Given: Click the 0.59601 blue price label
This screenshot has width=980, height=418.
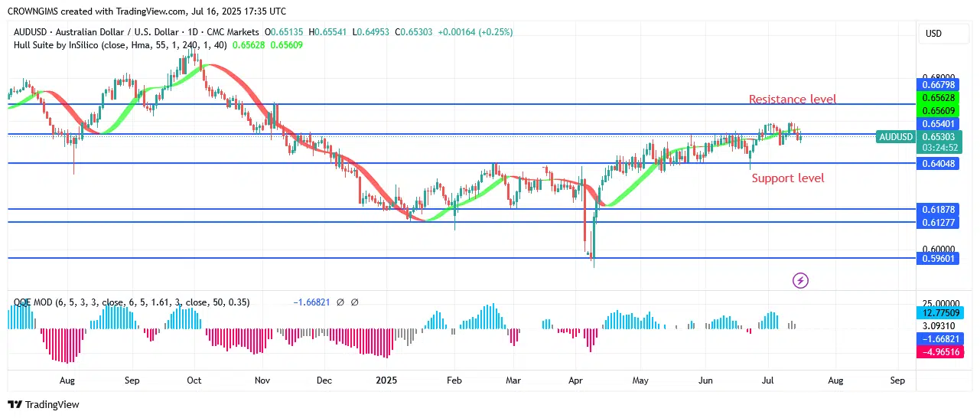Looking at the screenshot, I should (939, 259).
